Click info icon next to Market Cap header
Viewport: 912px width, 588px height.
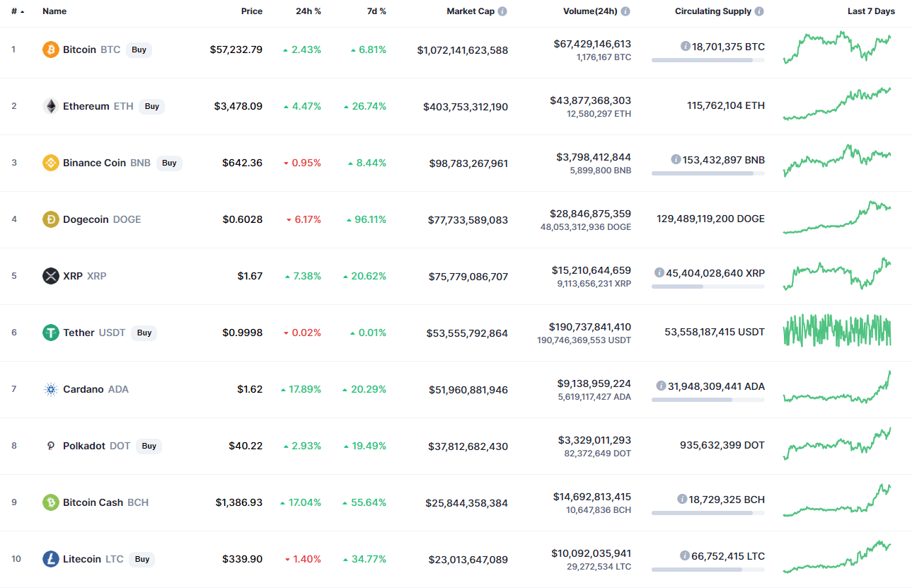[x=502, y=11]
